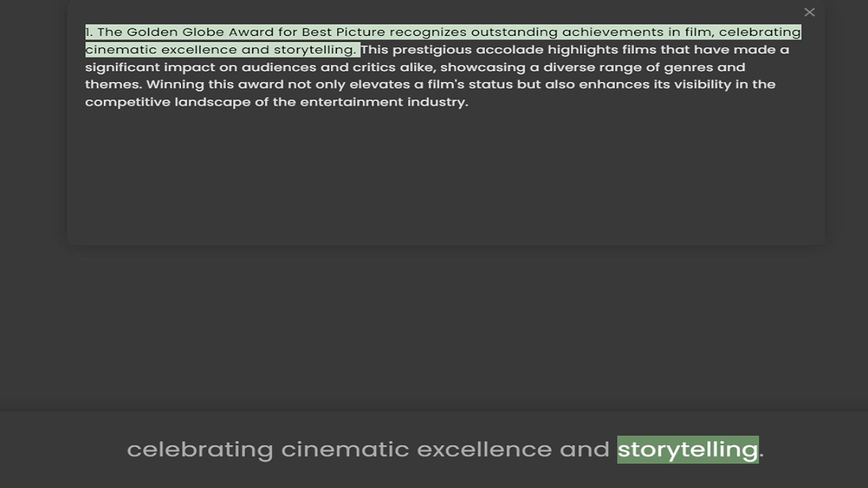
Task: Click the word "accolade" in the second line
Action: click(509, 50)
